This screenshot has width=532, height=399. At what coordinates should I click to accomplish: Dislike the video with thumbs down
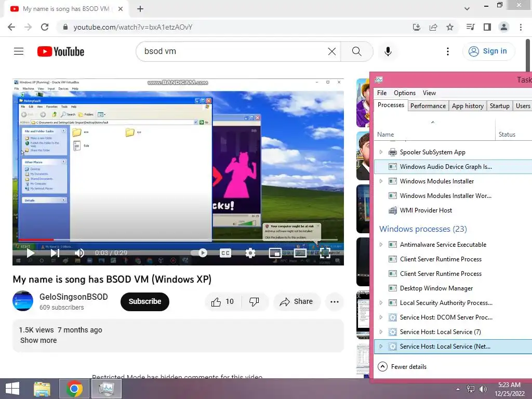pyautogui.click(x=255, y=302)
